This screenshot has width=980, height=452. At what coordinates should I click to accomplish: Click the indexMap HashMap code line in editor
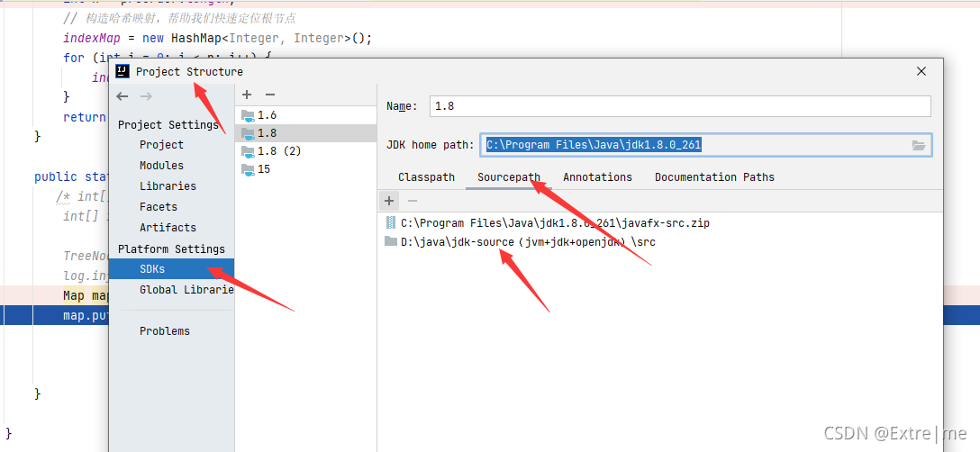[x=217, y=39]
